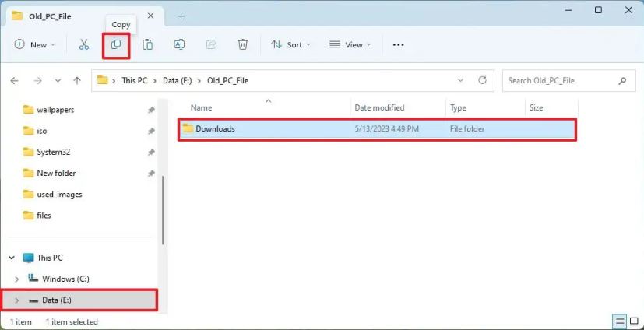The width and height of the screenshot is (644, 330).
Task: Select the Downloads folder row
Action: pos(377,129)
